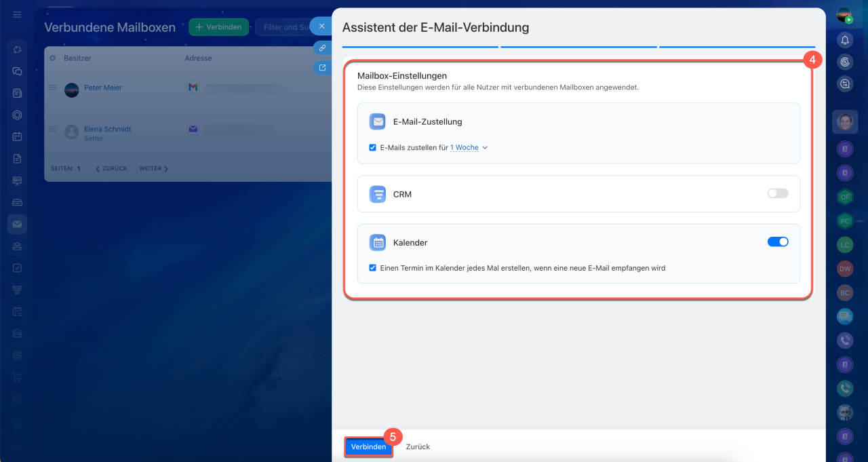
Task: Click the profile avatar at top right
Action: (844, 16)
